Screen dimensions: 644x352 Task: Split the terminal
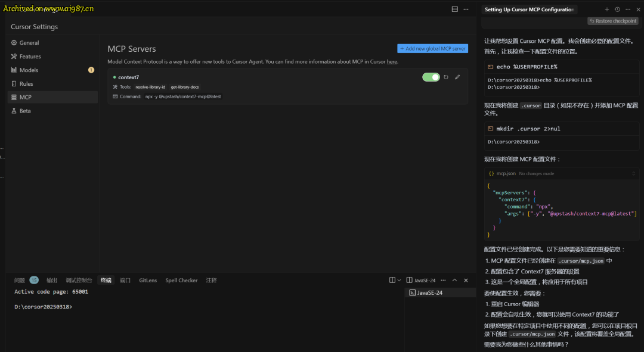[x=392, y=280]
